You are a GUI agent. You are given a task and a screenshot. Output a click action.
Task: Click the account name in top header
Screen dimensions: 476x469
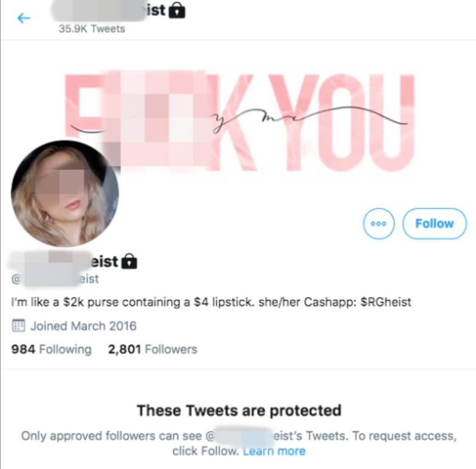[x=109, y=11]
